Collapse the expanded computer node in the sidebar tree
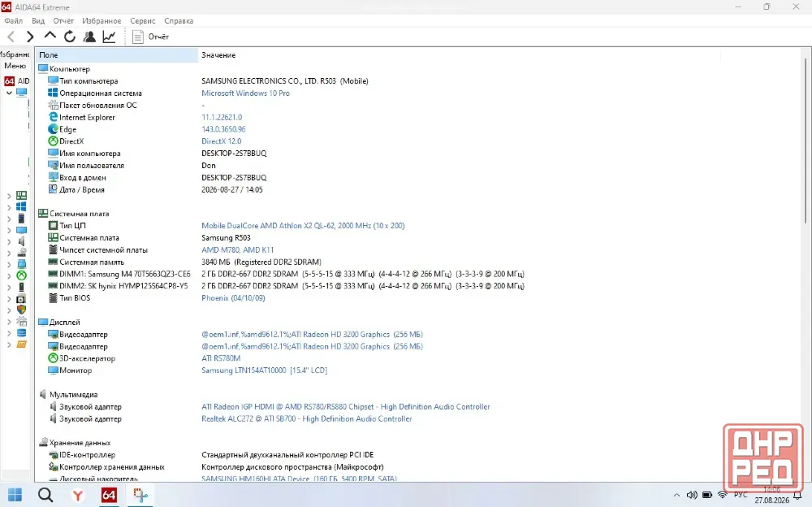Screen dimensions: 812x507 (9, 93)
